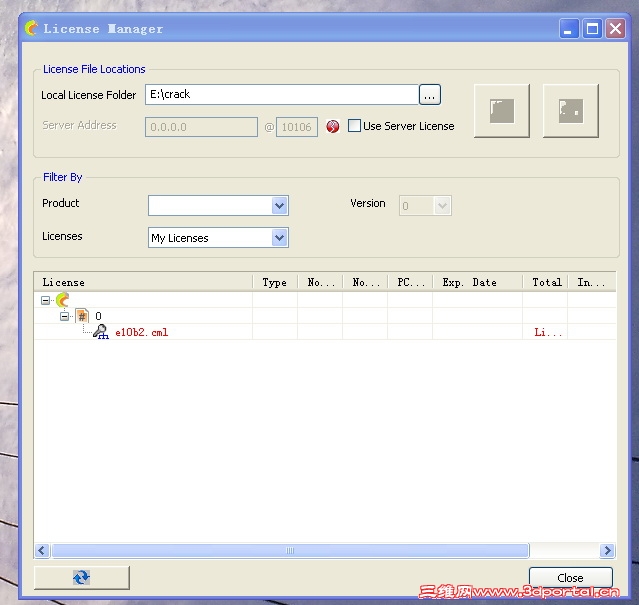Collapse the node labeled 0 in the tree
Screen dimensions: 639x605
64,316
